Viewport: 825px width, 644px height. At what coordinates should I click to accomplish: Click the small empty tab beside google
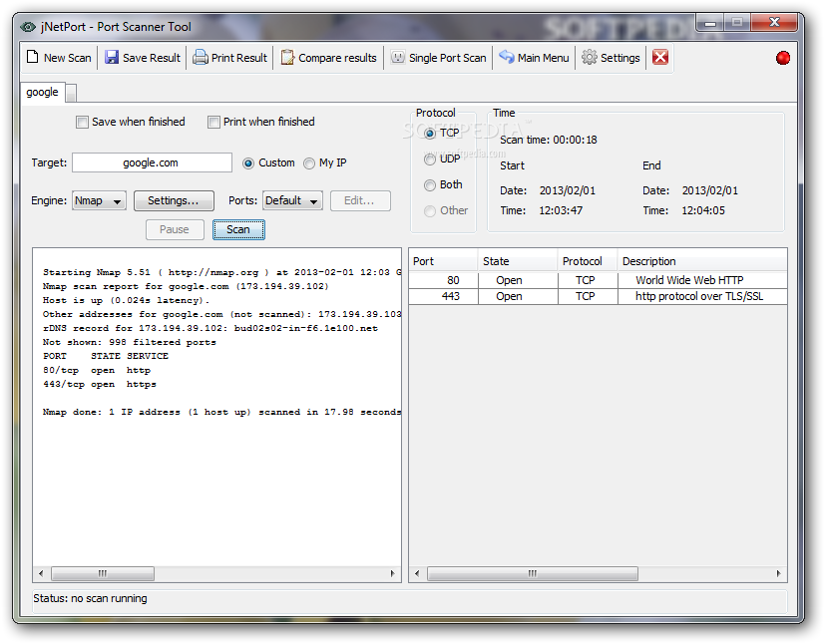pyautogui.click(x=71, y=93)
